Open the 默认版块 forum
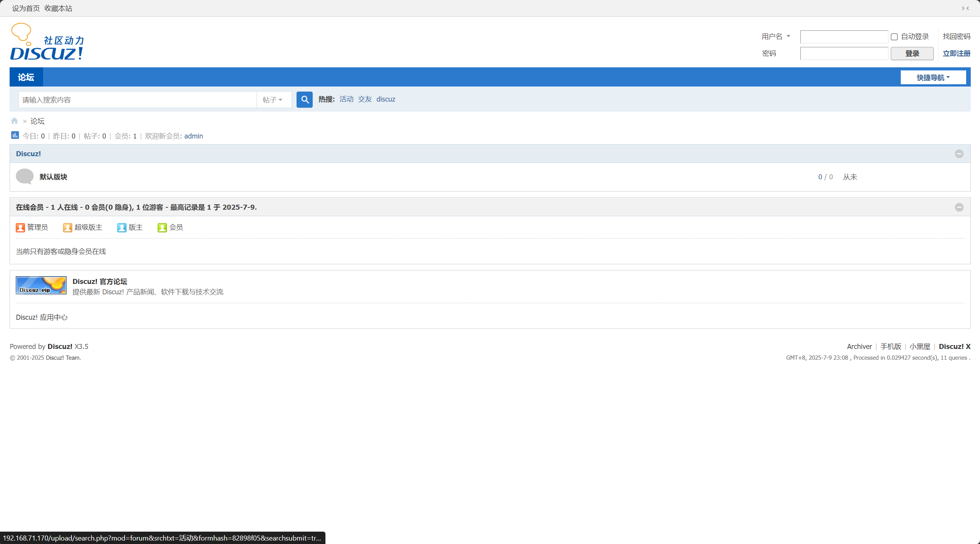Image resolution: width=980 pixels, height=544 pixels. [x=53, y=177]
